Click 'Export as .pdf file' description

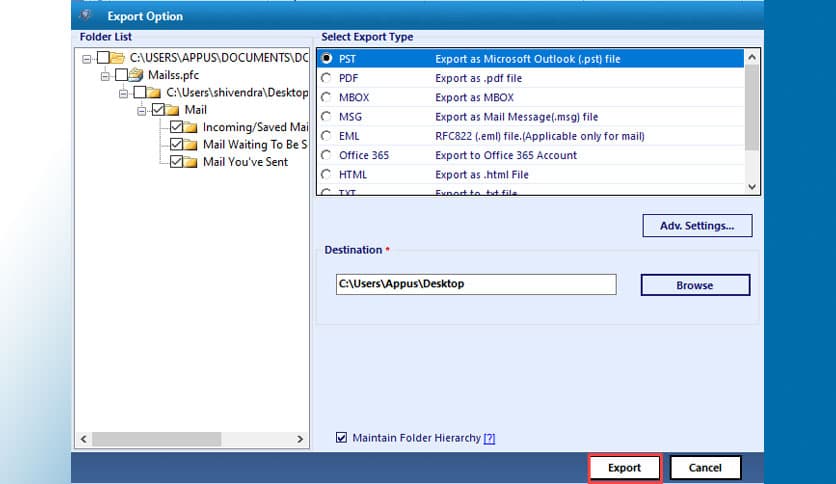[478, 78]
